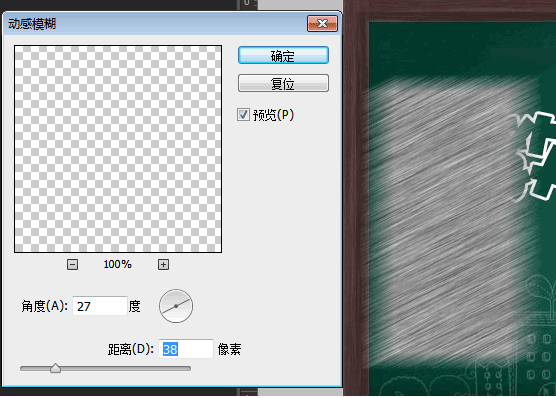The width and height of the screenshot is (556, 398).
Task: Close the 动感模糊 dialog with X
Action: 322,24
